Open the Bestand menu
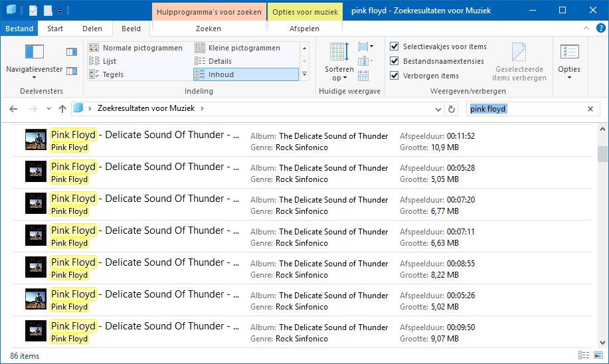The width and height of the screenshot is (609, 364). (19, 29)
